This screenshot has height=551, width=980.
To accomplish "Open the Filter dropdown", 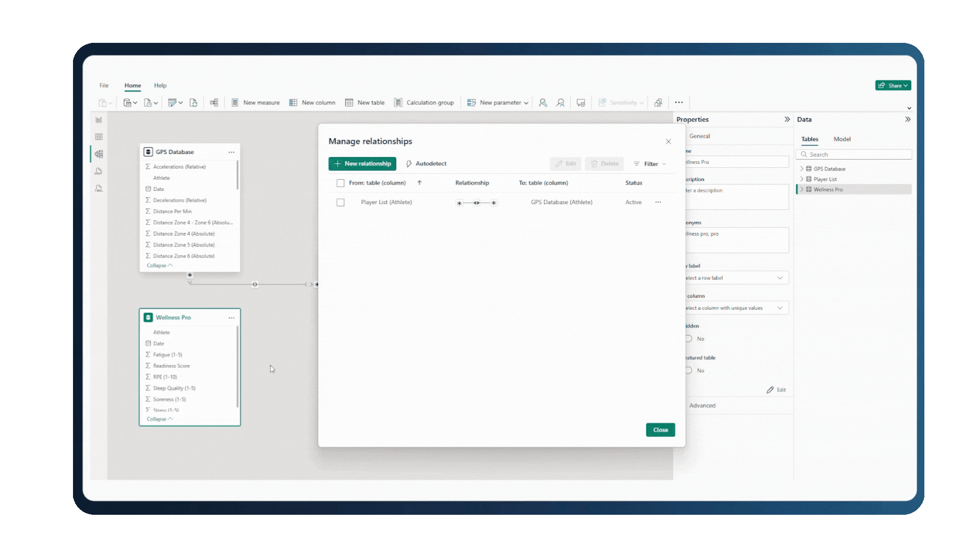I will coord(650,164).
